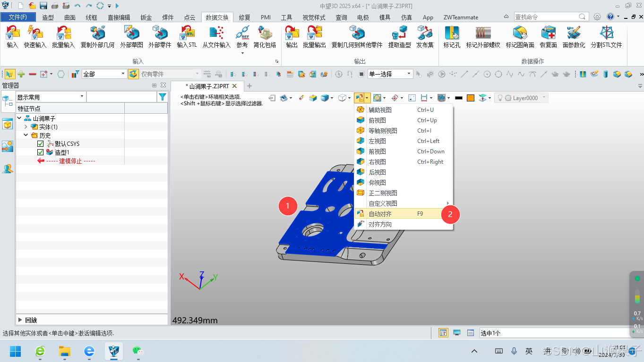Open the 参考 dropdown arrow

pos(242,53)
